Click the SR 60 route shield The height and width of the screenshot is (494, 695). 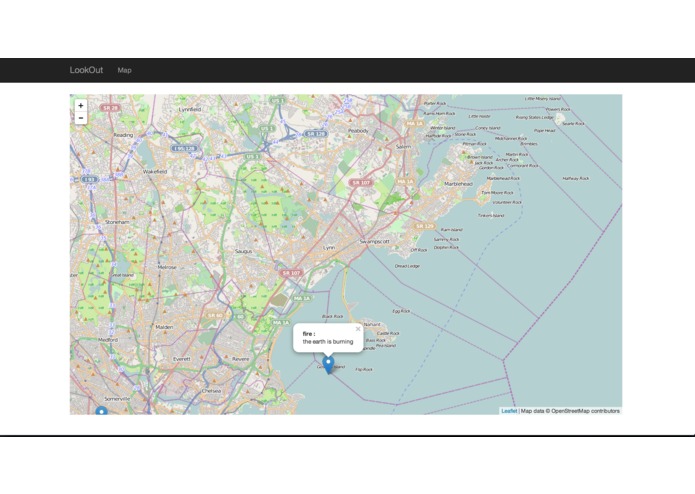pyautogui.click(x=215, y=315)
